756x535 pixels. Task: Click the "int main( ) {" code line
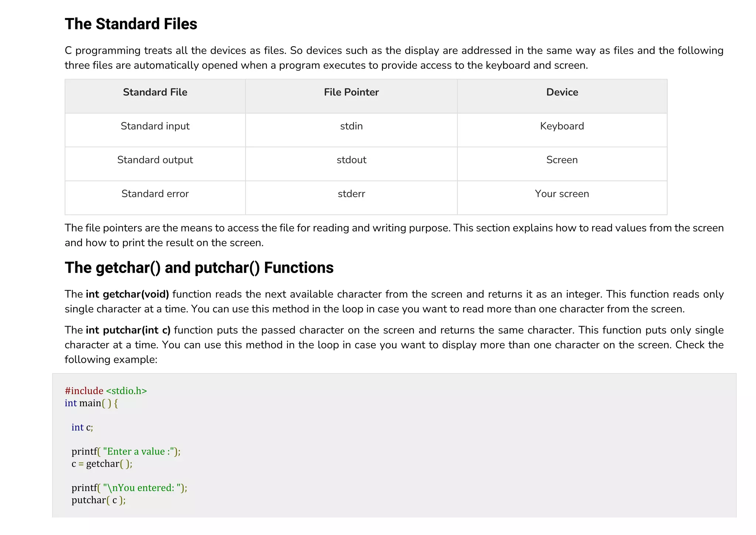tap(91, 403)
